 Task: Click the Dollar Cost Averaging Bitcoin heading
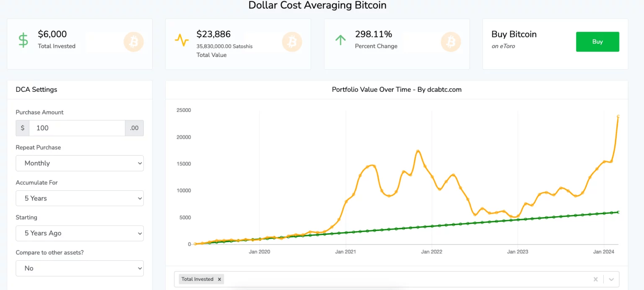317,5
